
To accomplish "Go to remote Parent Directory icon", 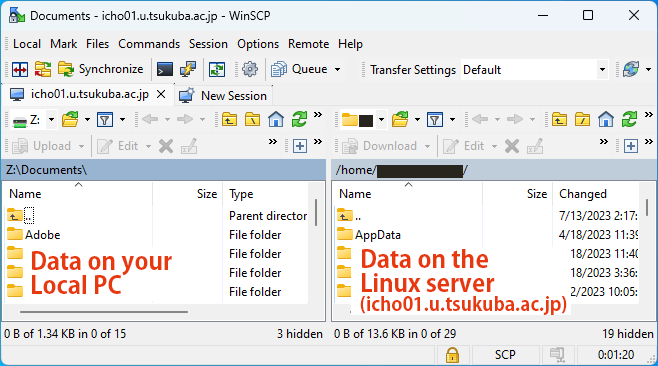I will click(559, 120).
